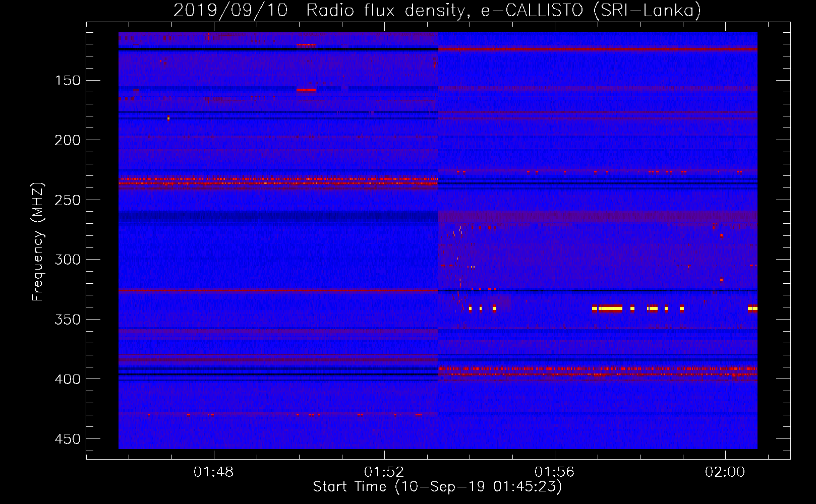This screenshot has width=816, height=504.
Task: Click the 'Start Time (10-Sep-19 01:45:23)' axis label
Action: point(437,487)
